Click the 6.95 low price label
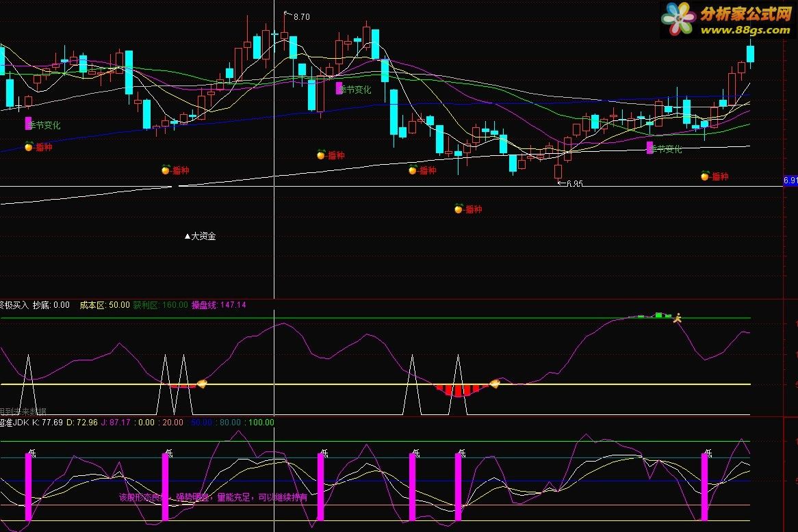Image resolution: width=798 pixels, height=532 pixels. (x=575, y=184)
